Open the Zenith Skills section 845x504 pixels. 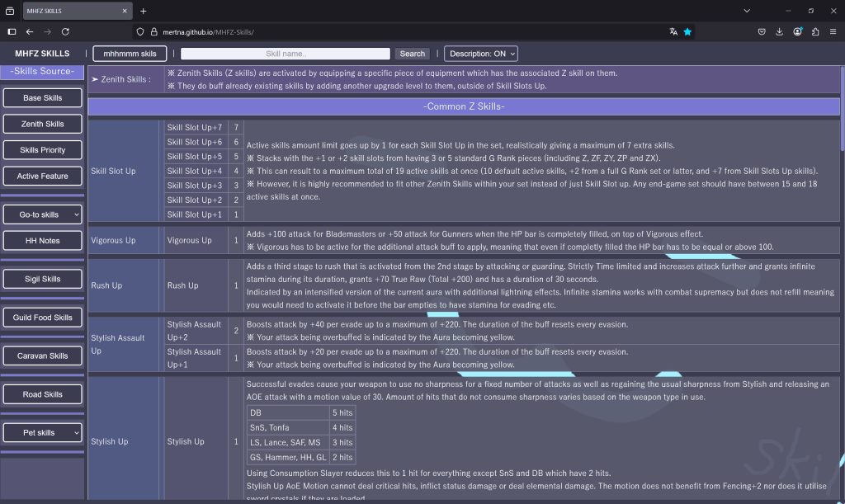(43, 124)
